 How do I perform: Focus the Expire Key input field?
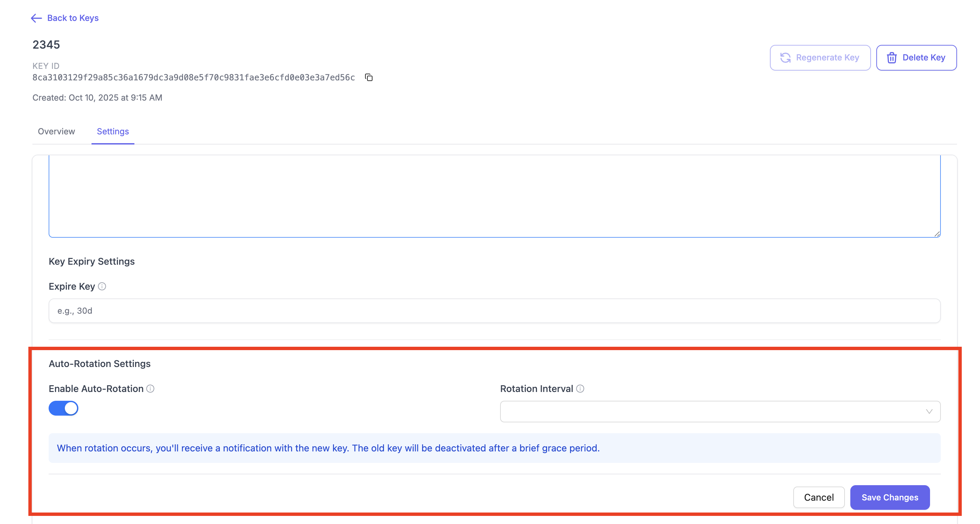pos(495,311)
